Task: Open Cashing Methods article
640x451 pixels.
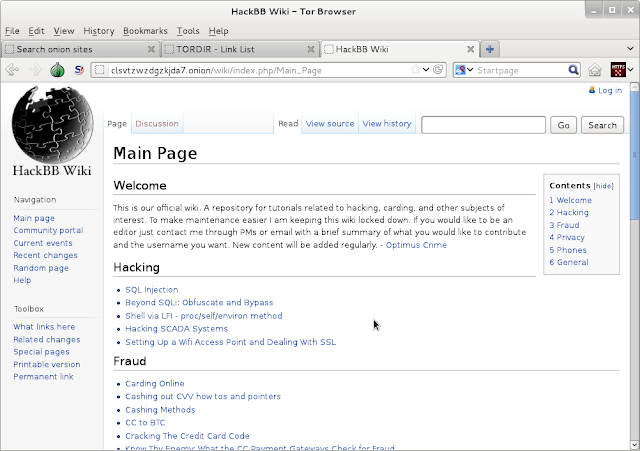Action: (x=160, y=410)
